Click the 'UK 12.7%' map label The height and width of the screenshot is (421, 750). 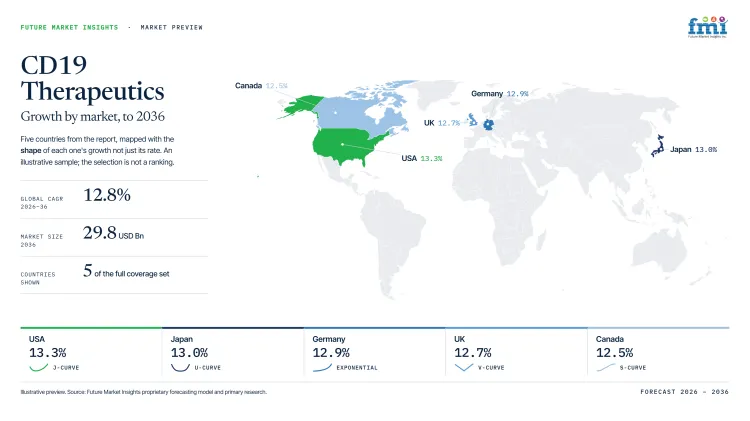pyautogui.click(x=441, y=123)
